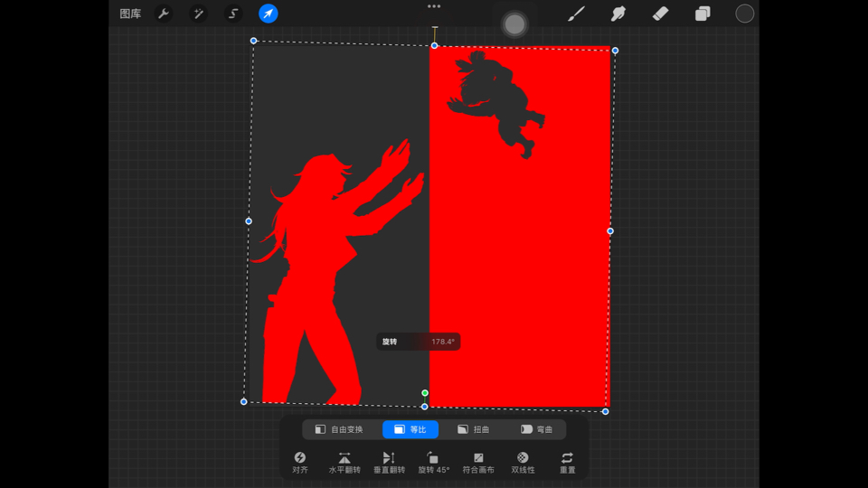Screen dimensions: 868x488
Task: Select the Brush tool
Action: point(576,14)
